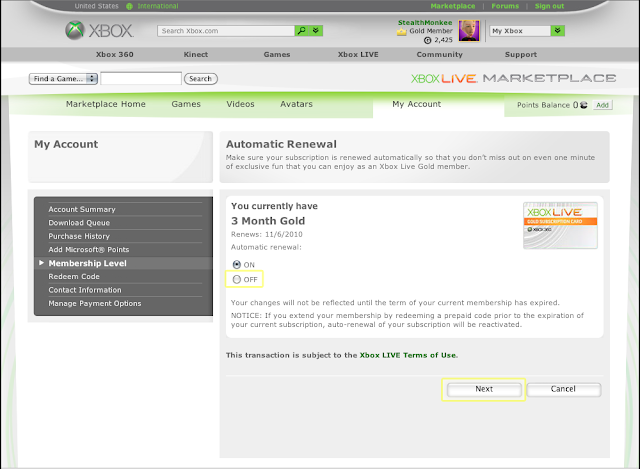Click the Xbox LIVE Marketplace logo
The width and height of the screenshot is (640, 469).
click(x=513, y=78)
